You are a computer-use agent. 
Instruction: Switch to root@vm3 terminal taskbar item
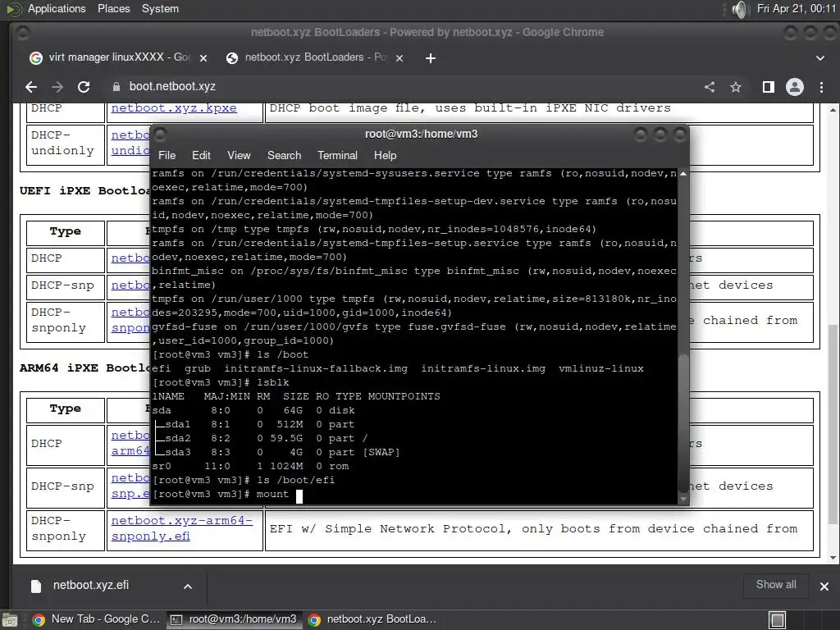tap(234, 619)
